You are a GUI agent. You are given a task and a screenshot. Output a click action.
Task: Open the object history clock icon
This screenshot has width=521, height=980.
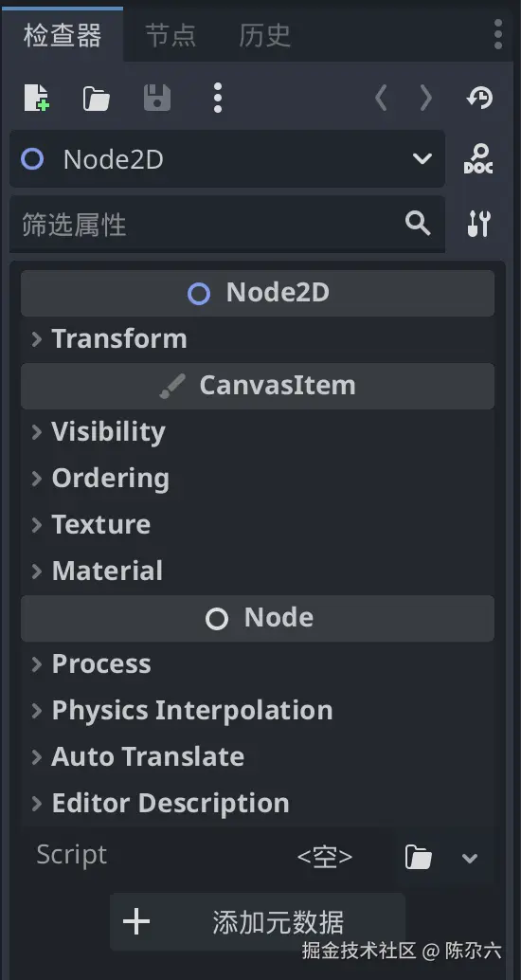(x=479, y=99)
